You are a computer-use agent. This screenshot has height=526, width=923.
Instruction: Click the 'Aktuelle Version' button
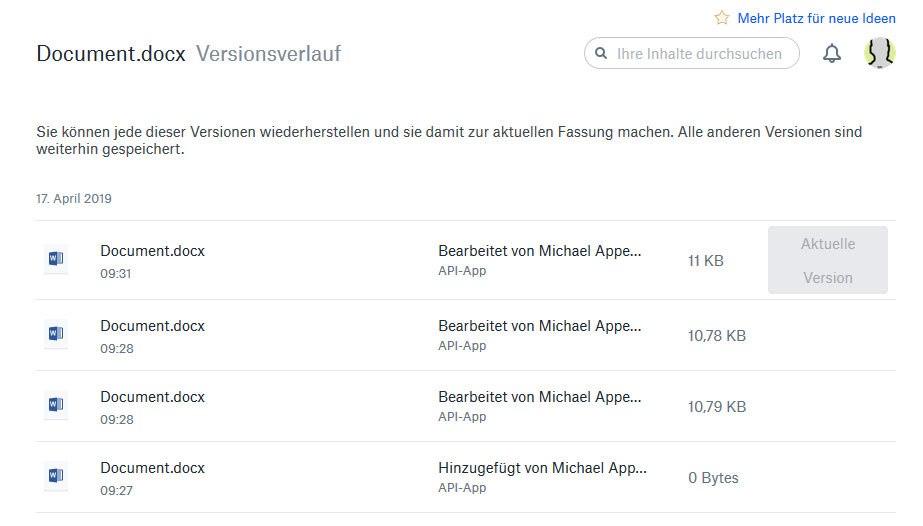[x=827, y=260]
